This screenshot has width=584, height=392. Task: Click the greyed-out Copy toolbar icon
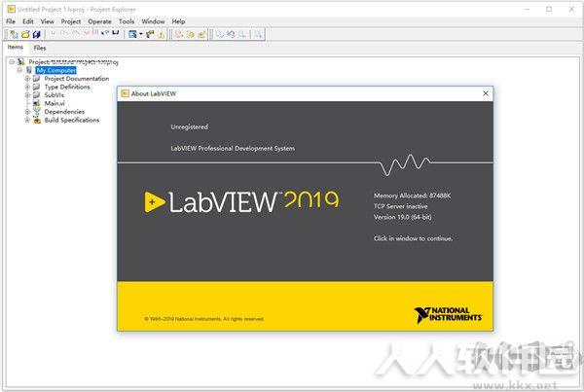tap(64, 33)
